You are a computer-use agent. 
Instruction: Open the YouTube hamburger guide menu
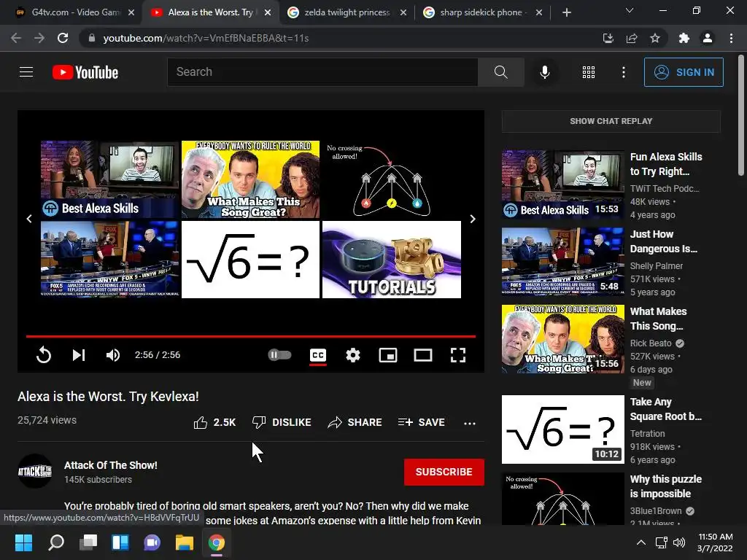coord(26,72)
